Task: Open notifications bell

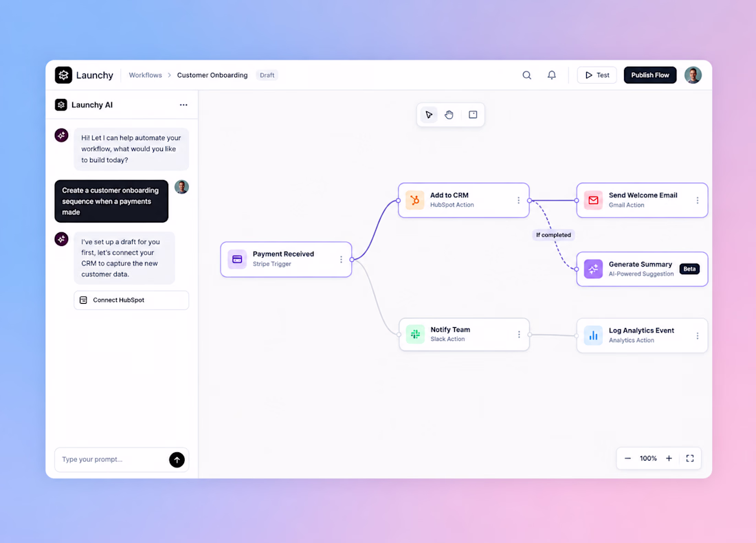Action: pyautogui.click(x=552, y=75)
